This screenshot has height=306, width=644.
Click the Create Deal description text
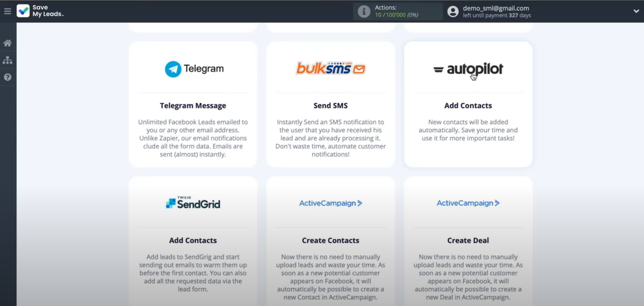click(468, 277)
